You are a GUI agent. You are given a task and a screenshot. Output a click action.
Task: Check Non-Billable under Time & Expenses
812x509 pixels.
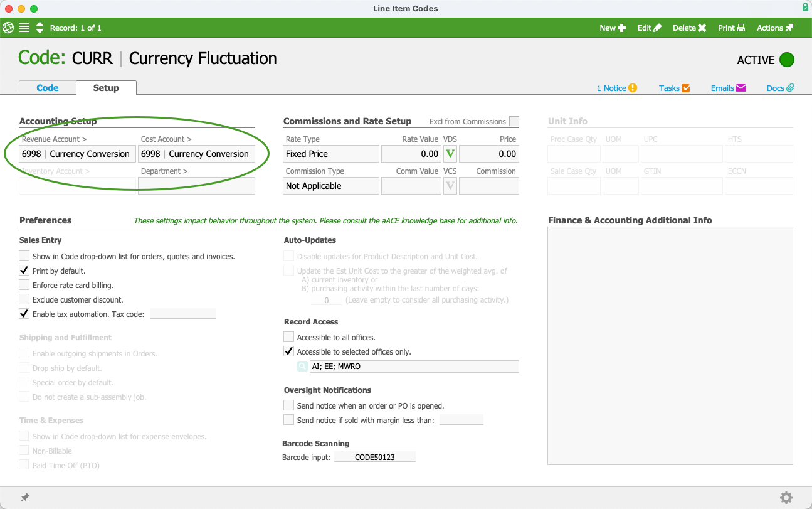point(24,451)
